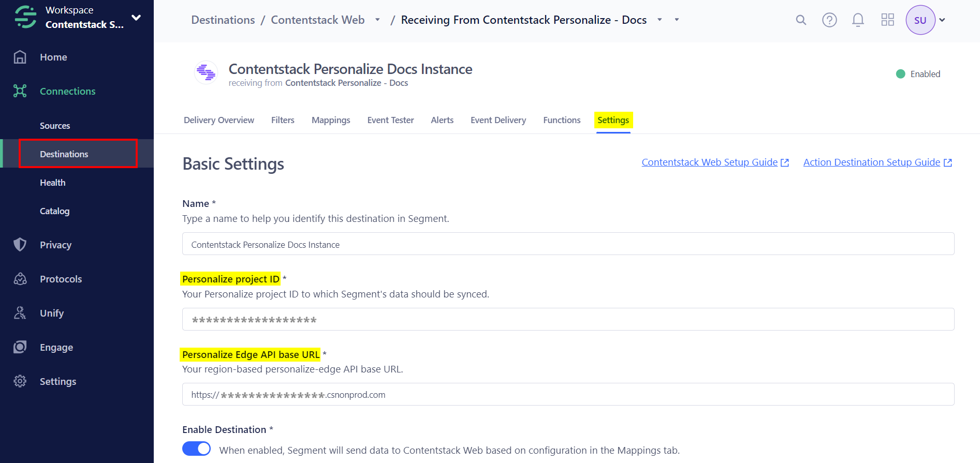
Task: Click the Personalize project ID input field
Action: point(568,319)
